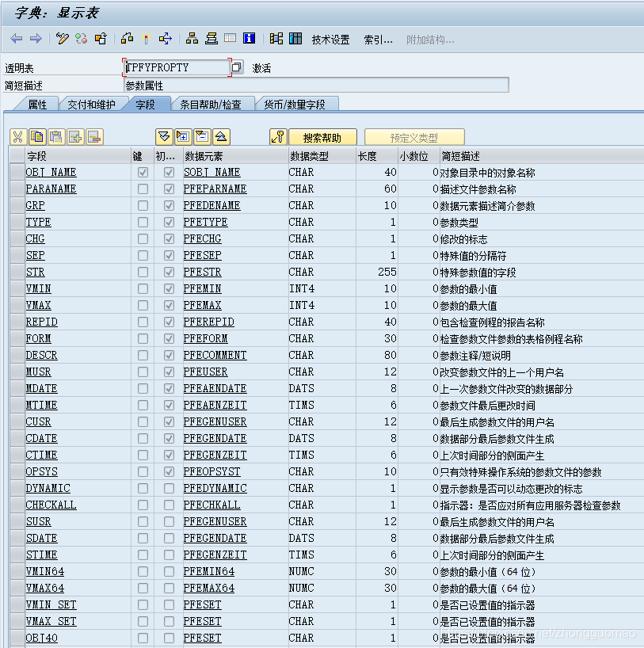
Task: Click the 索引... toolbar button
Action: coord(378,40)
